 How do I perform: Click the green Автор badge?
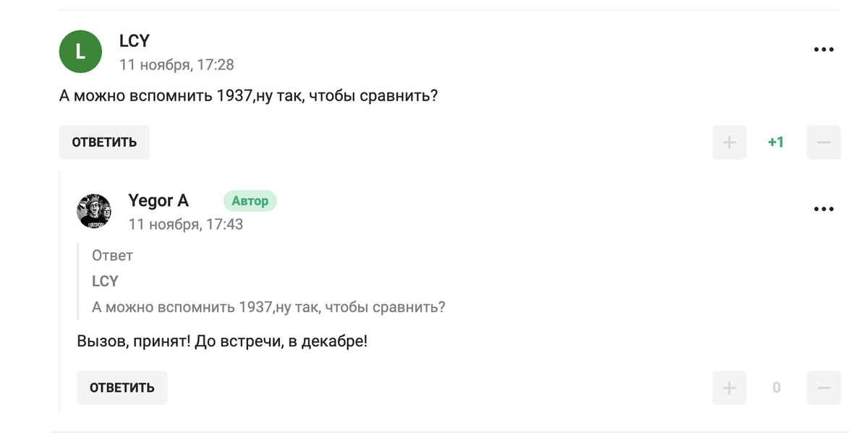point(250,201)
